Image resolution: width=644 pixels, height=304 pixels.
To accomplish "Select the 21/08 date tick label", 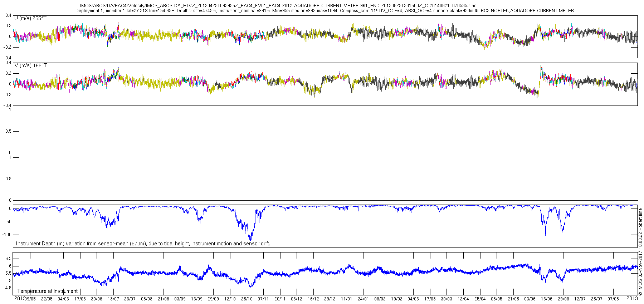I will point(164,299).
